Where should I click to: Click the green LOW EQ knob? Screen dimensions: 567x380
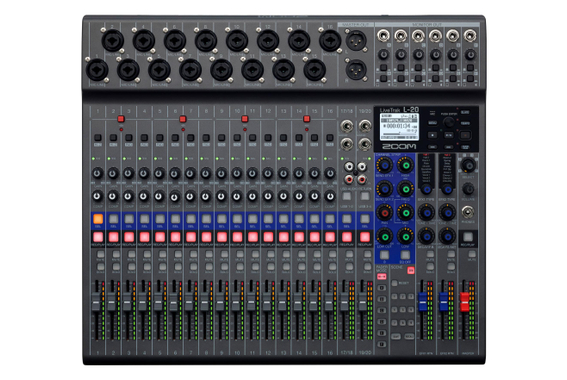[406, 236]
